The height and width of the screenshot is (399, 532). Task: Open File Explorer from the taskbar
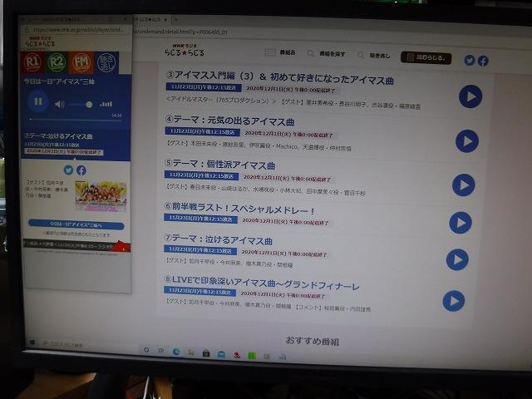[x=191, y=352]
